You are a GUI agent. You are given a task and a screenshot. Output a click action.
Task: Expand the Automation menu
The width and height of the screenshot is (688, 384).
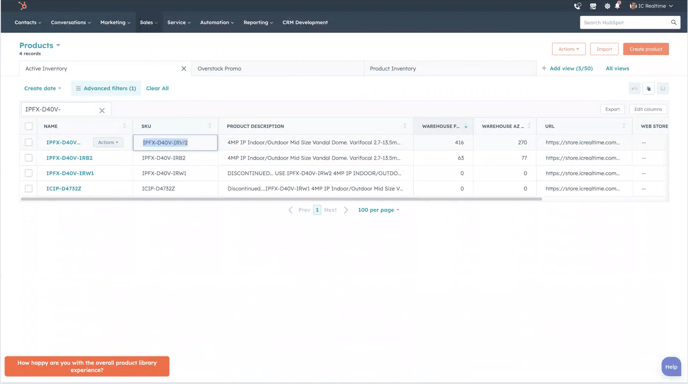click(x=217, y=22)
